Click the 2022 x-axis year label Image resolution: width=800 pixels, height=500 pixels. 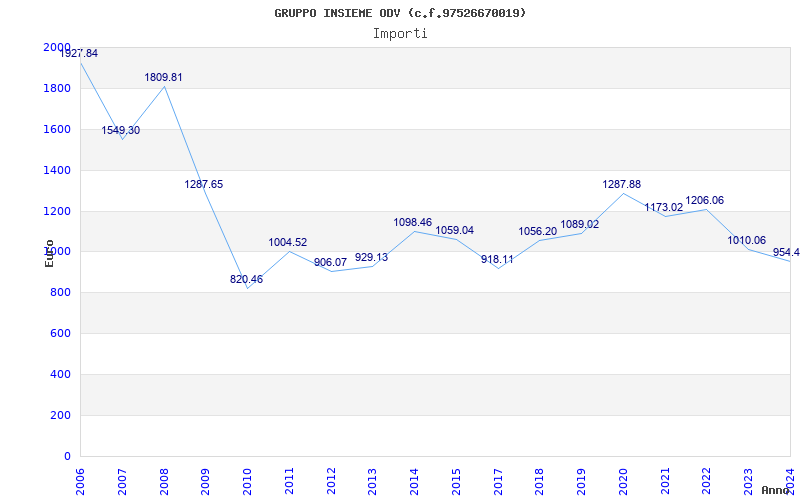click(x=707, y=482)
